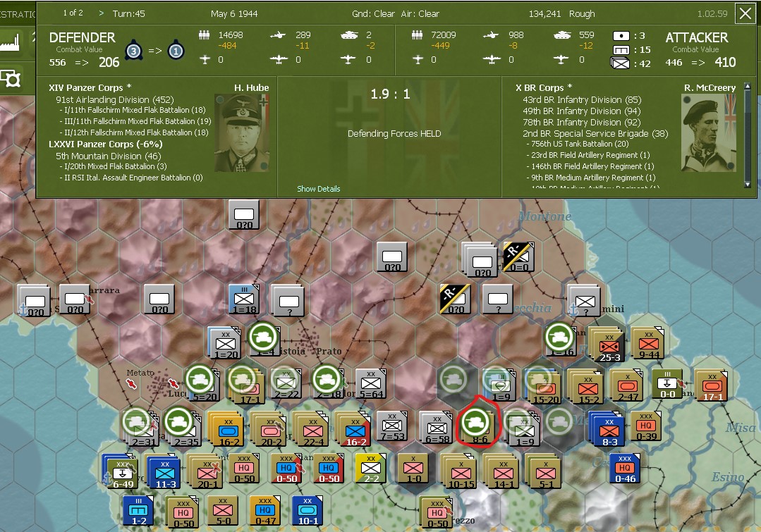Click the defender men icon beside 14698

[205, 35]
